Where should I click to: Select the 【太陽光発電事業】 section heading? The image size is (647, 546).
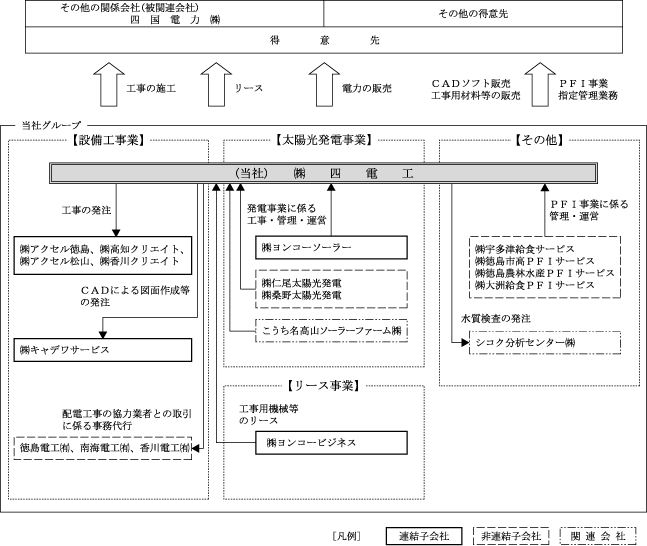[x=324, y=140]
